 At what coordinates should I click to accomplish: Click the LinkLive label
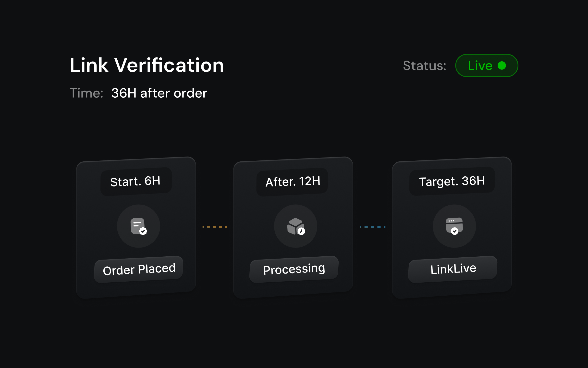[453, 269]
